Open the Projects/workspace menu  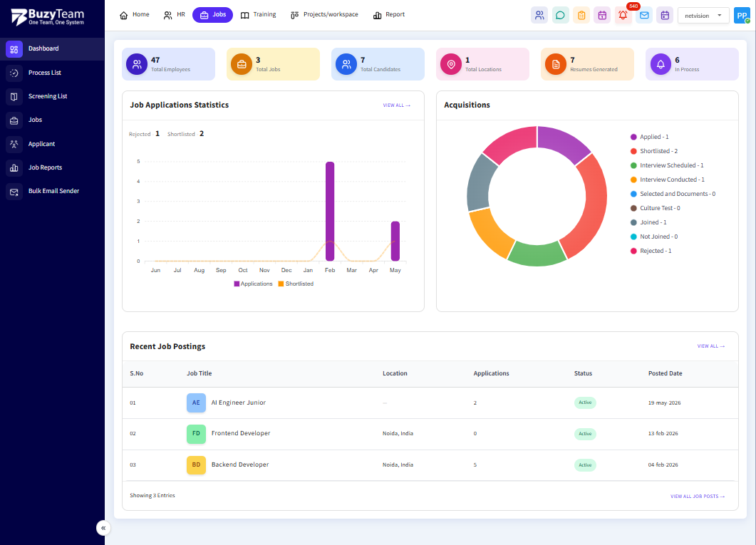tap(324, 15)
